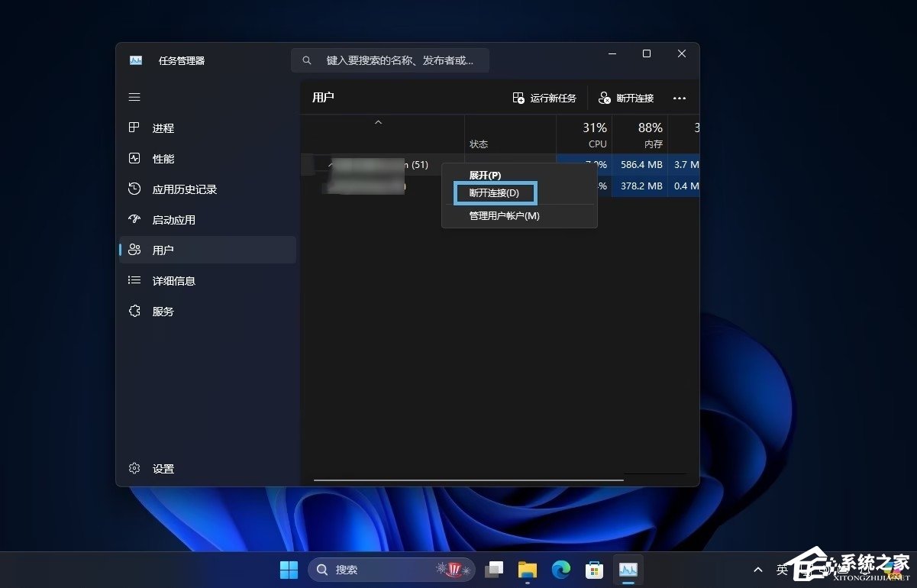Click the Task Manager search box
917x588 pixels.
point(390,60)
